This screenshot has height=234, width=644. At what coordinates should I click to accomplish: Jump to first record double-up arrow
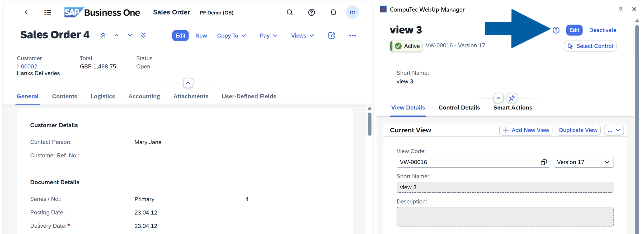(x=103, y=35)
